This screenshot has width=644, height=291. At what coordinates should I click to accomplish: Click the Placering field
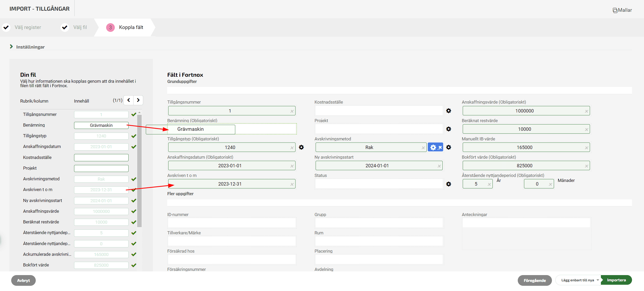[x=379, y=259]
